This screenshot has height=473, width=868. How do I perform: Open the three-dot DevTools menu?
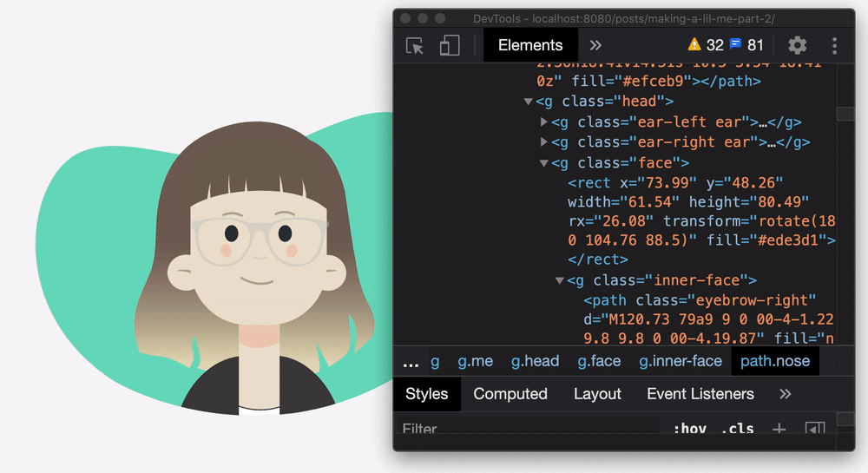[x=834, y=46]
